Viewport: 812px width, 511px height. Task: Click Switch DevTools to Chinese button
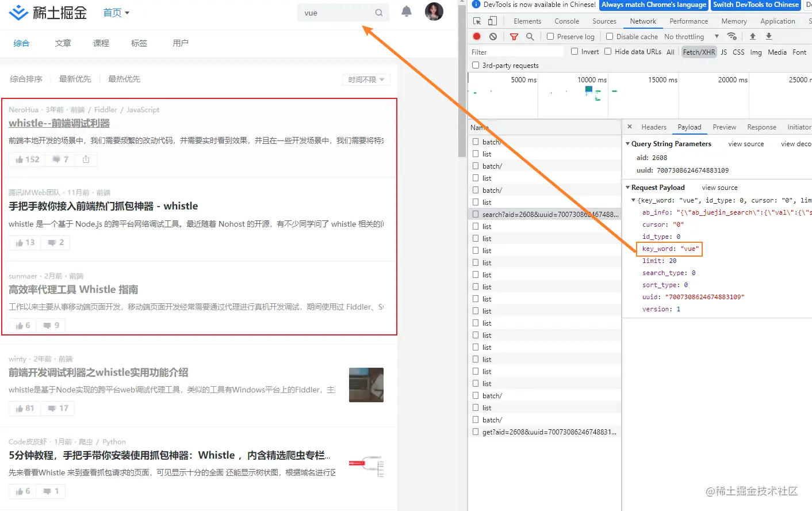756,5
